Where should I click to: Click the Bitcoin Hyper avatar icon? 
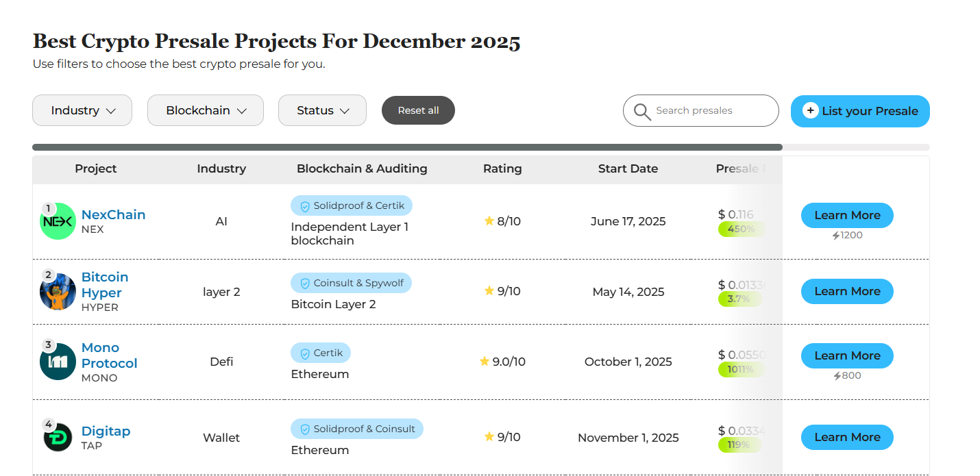pyautogui.click(x=58, y=291)
